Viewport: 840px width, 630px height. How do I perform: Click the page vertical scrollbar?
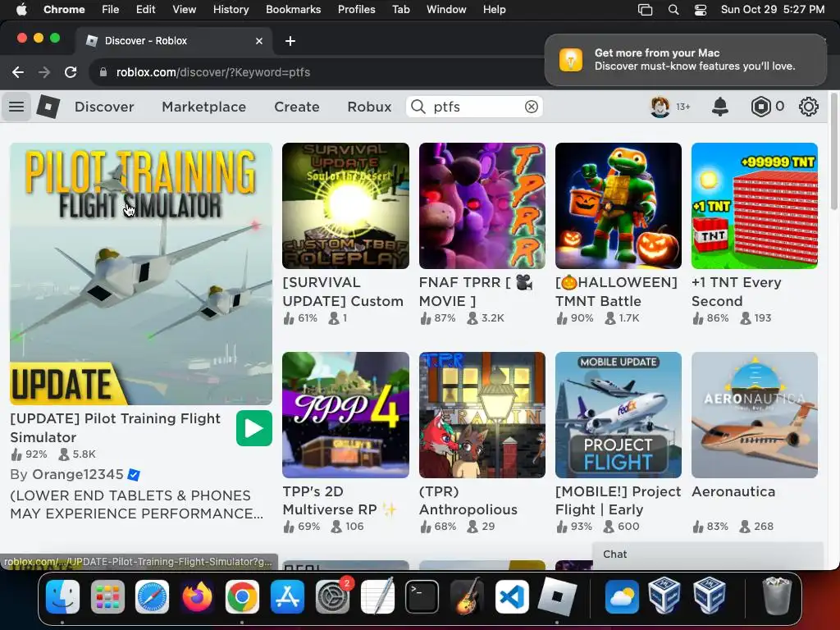(833, 152)
